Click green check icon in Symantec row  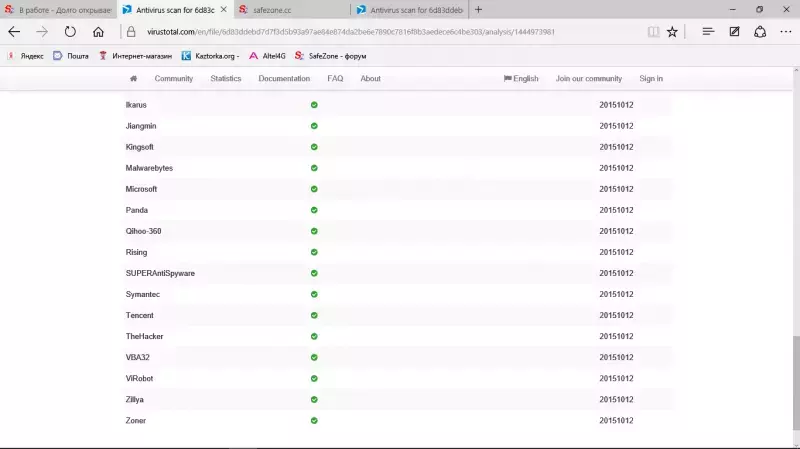coord(314,294)
